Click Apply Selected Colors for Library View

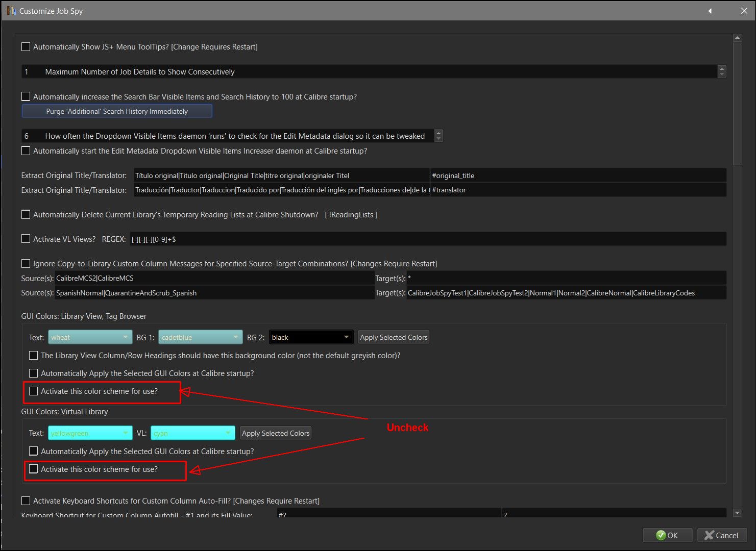[x=394, y=337]
